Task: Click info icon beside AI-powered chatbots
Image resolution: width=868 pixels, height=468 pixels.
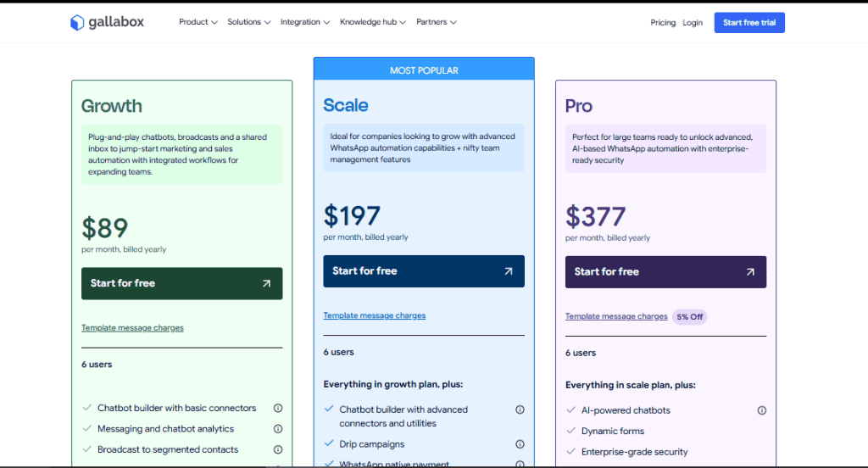Action: tap(761, 410)
